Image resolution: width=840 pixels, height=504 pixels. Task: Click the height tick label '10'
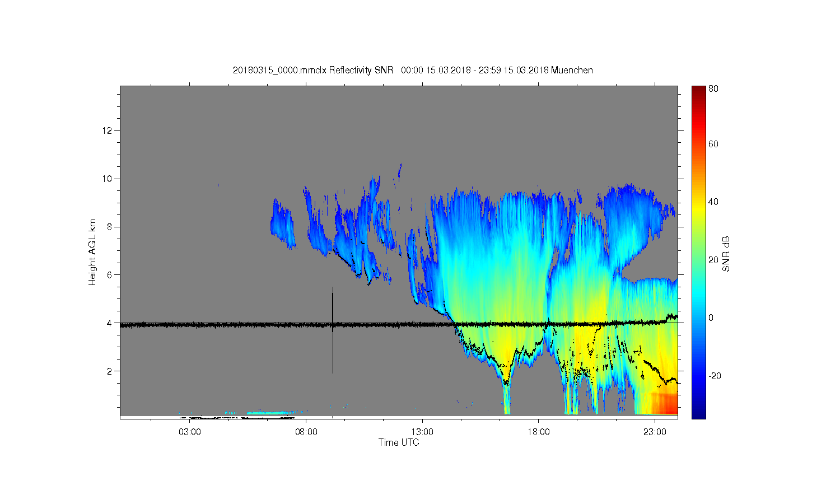click(x=108, y=179)
